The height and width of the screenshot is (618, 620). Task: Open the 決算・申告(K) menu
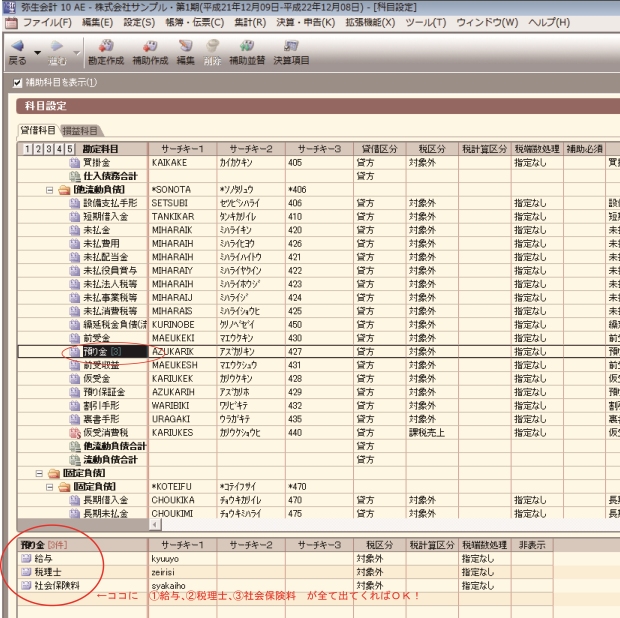(x=305, y=23)
